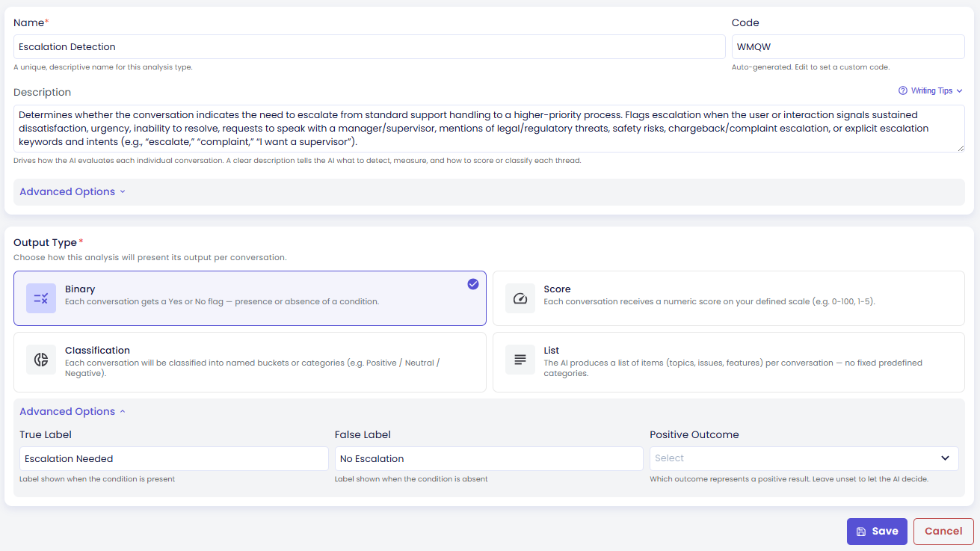Select the Score output type card

click(x=729, y=298)
